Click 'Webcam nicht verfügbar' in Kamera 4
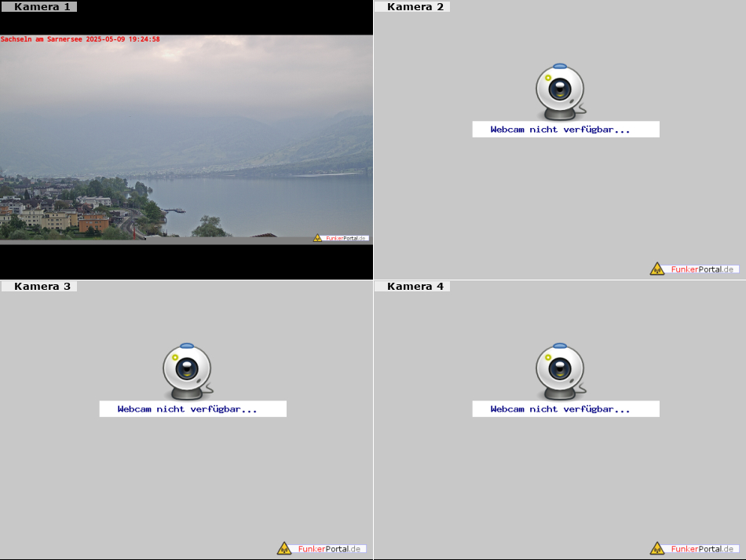This screenshot has width=746, height=560. click(x=565, y=408)
